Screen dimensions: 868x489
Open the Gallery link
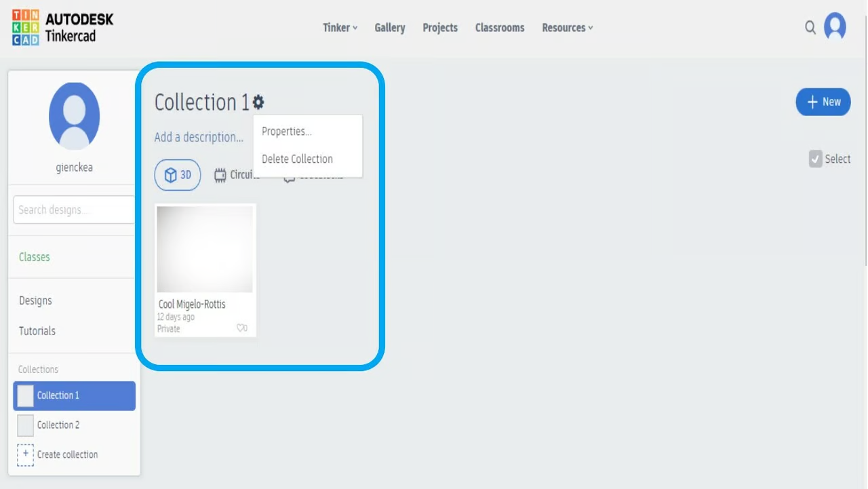[x=390, y=28]
